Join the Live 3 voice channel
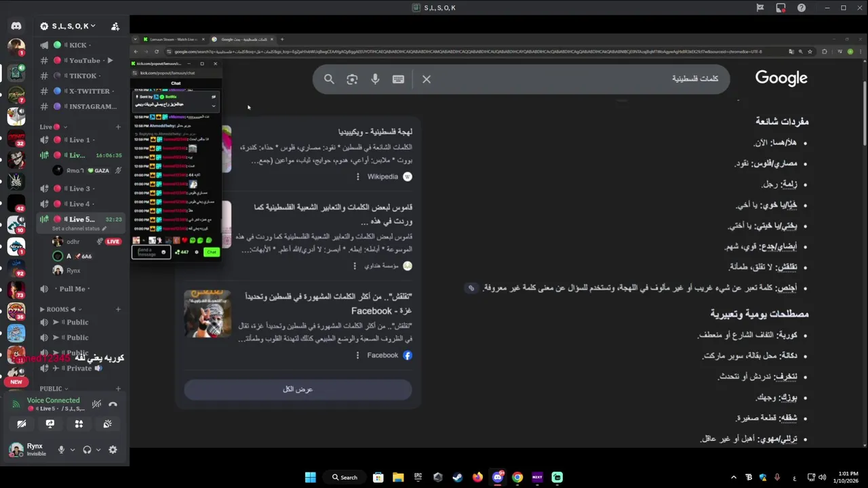 coord(78,188)
